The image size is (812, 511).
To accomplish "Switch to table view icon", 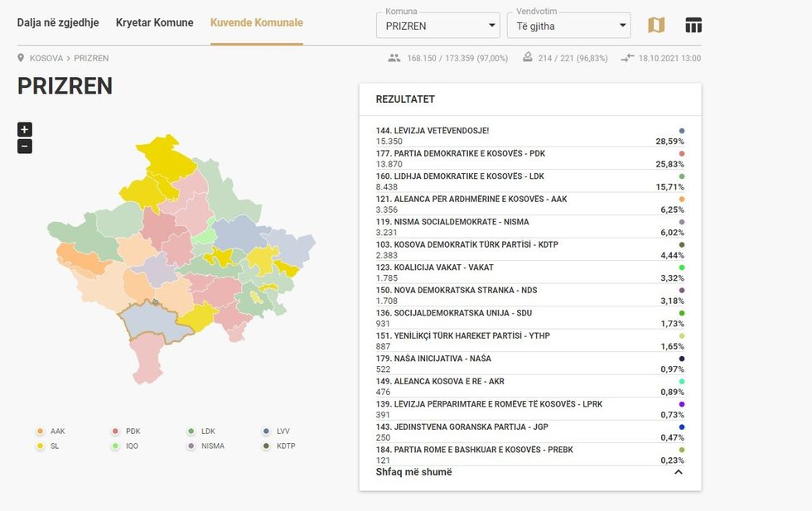I will tap(694, 26).
